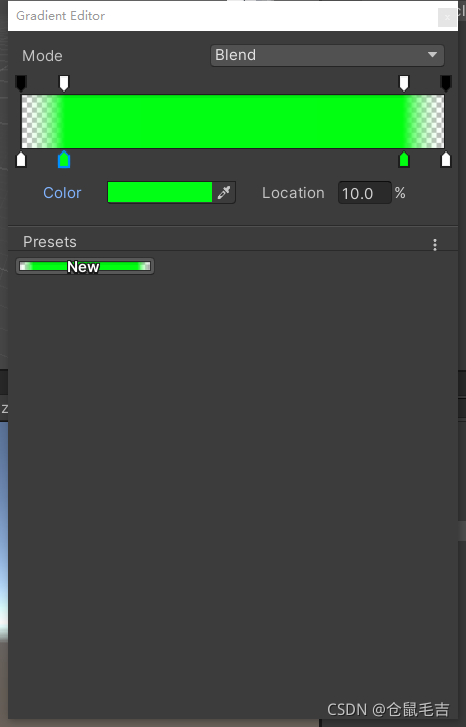This screenshot has width=466, height=727.
Task: Select the white alpha key near right
Action: (x=404, y=83)
